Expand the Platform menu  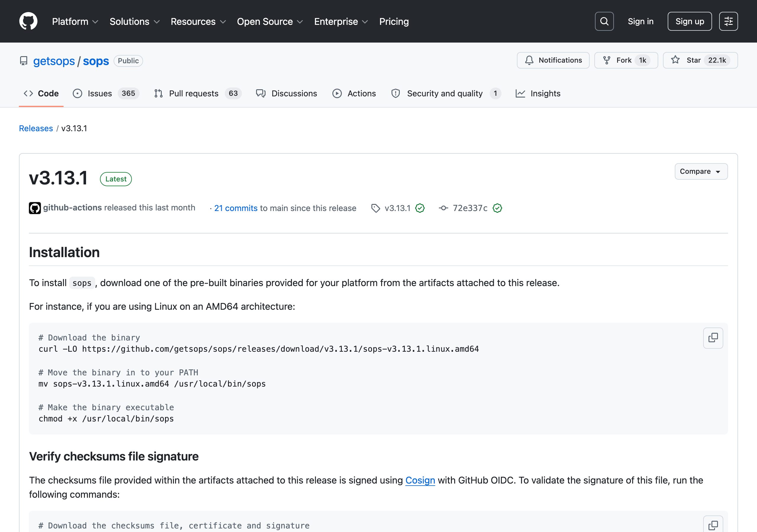(75, 21)
